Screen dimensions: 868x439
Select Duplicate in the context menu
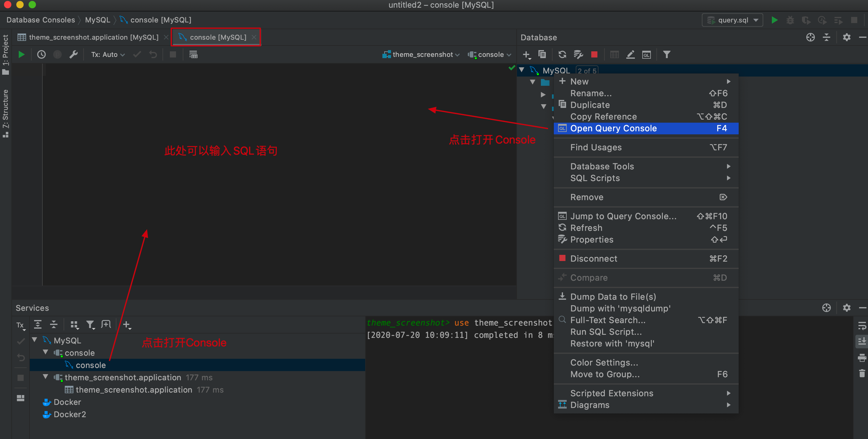(646, 105)
